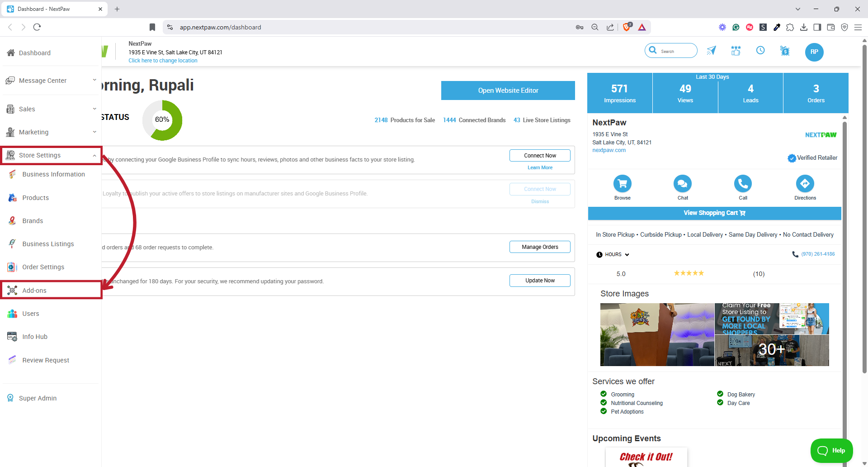
Task: Open the Dashboard home icon
Action: [x=11, y=53]
